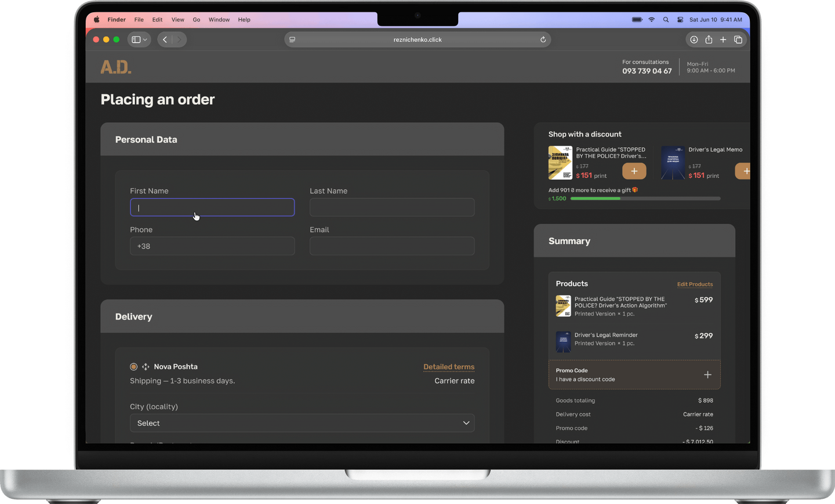The width and height of the screenshot is (835, 504).
Task: Open the Go menu
Action: (x=197, y=20)
